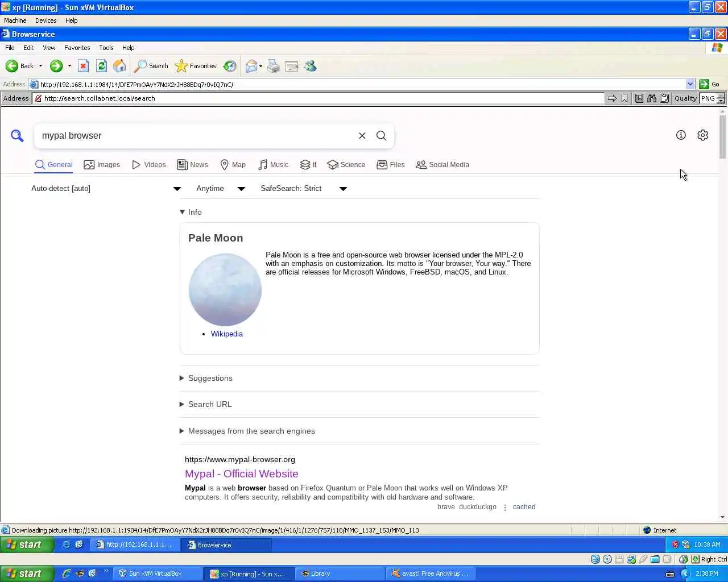Switch to the Science tab
This screenshot has height=582, width=728.
(x=346, y=165)
